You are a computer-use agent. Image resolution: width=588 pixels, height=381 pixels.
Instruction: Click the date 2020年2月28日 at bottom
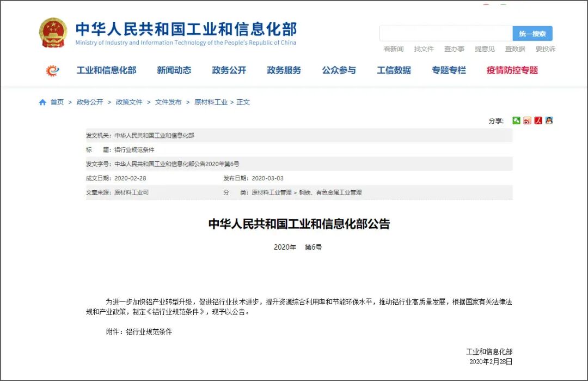coord(491,361)
